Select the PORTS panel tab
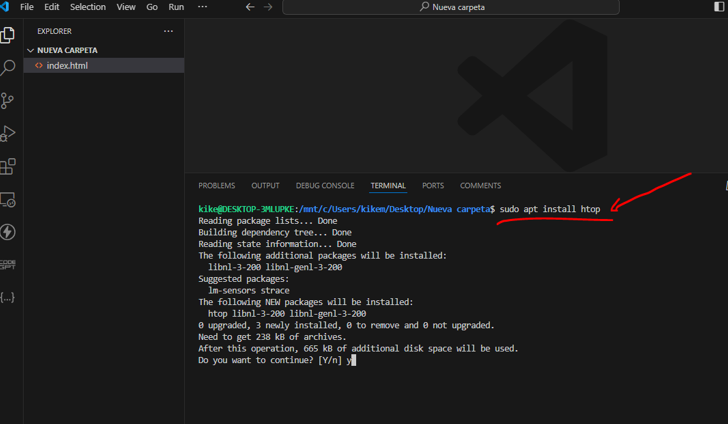Screen dimensions: 728x424 point(432,186)
